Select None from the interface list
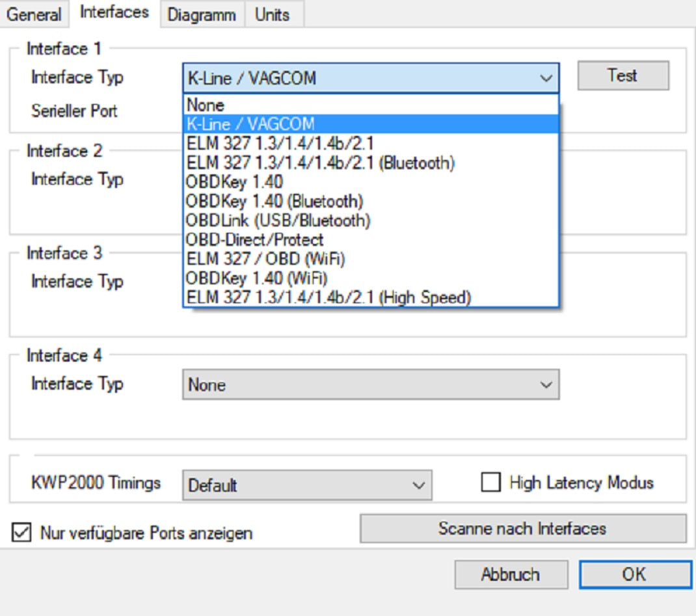 tap(371, 105)
